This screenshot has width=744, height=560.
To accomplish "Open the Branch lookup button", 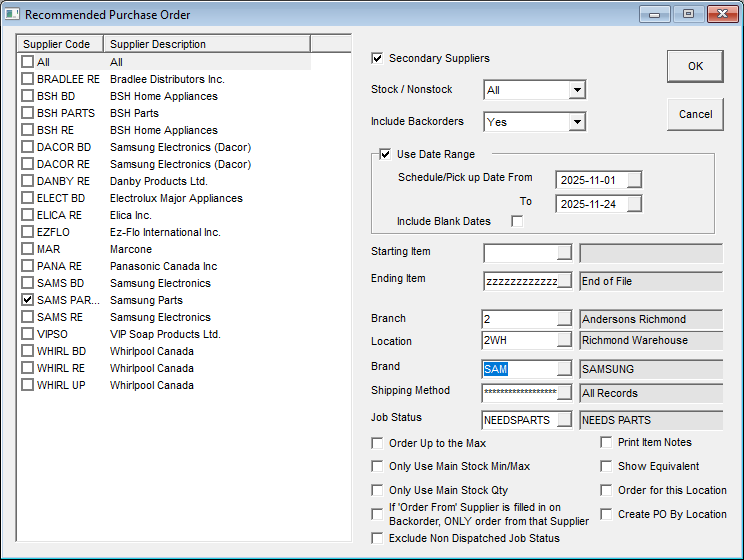I will coord(565,319).
